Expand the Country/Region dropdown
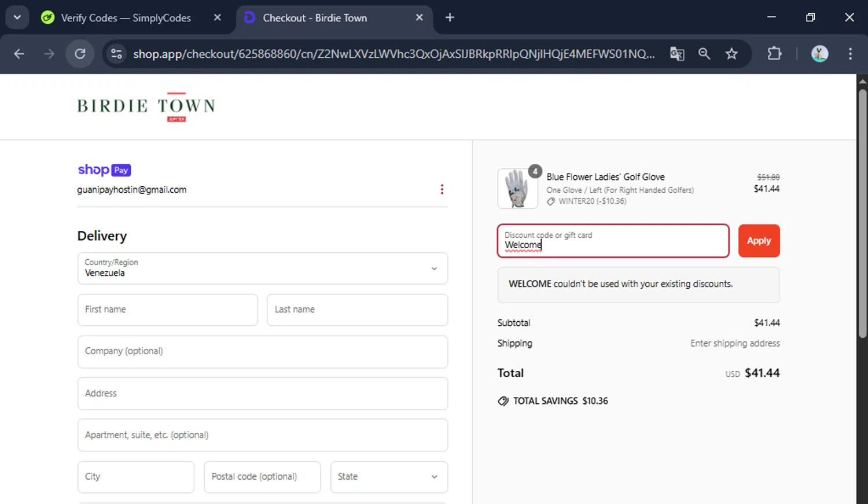The image size is (868, 504). coord(263,268)
